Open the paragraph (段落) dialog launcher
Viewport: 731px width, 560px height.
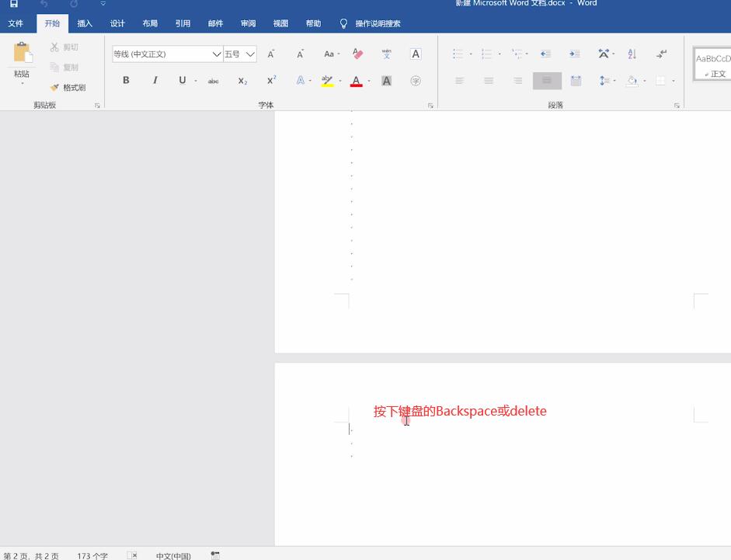(677, 106)
